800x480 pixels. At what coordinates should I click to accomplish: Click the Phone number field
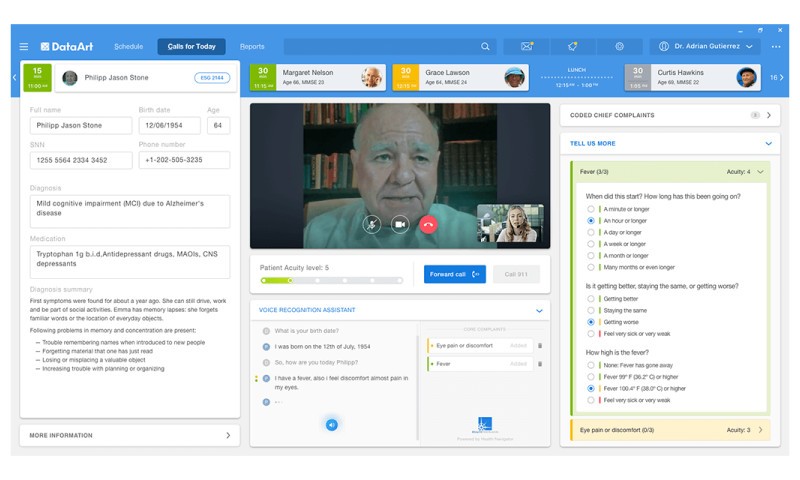click(x=184, y=160)
